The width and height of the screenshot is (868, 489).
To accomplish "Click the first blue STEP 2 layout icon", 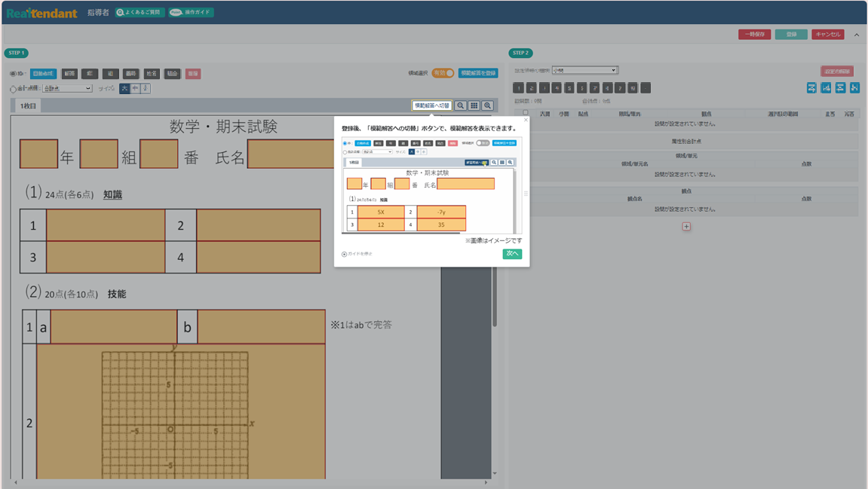I will [811, 88].
